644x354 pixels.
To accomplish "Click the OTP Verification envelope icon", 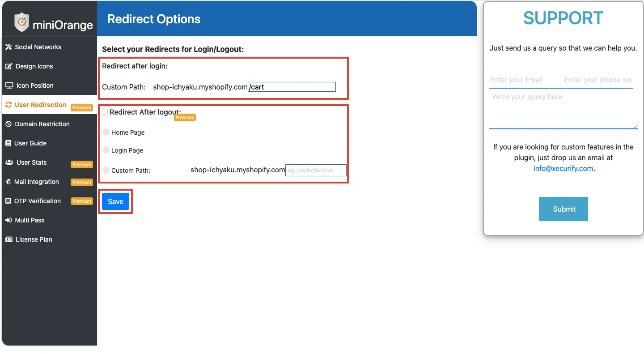I will (8, 201).
